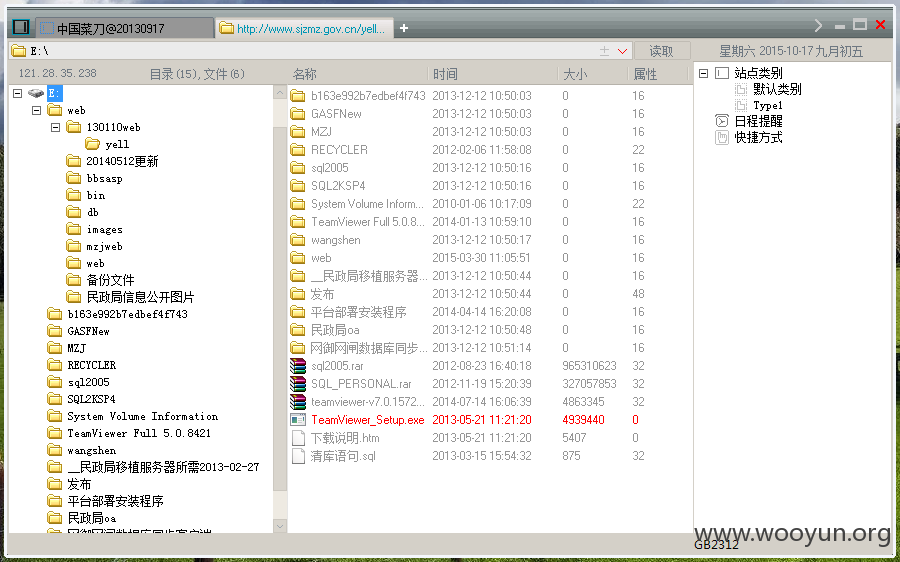Click the sql2005.rar archive icon
Image resolution: width=900 pixels, height=562 pixels.
(x=298, y=366)
